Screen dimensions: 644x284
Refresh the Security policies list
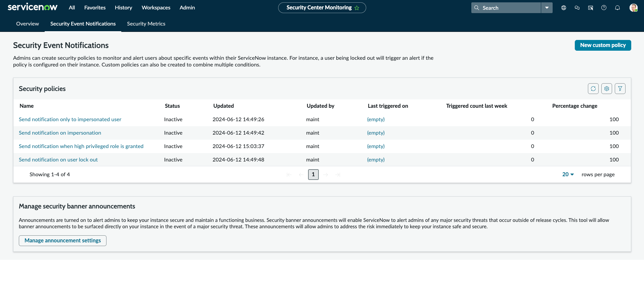click(593, 89)
